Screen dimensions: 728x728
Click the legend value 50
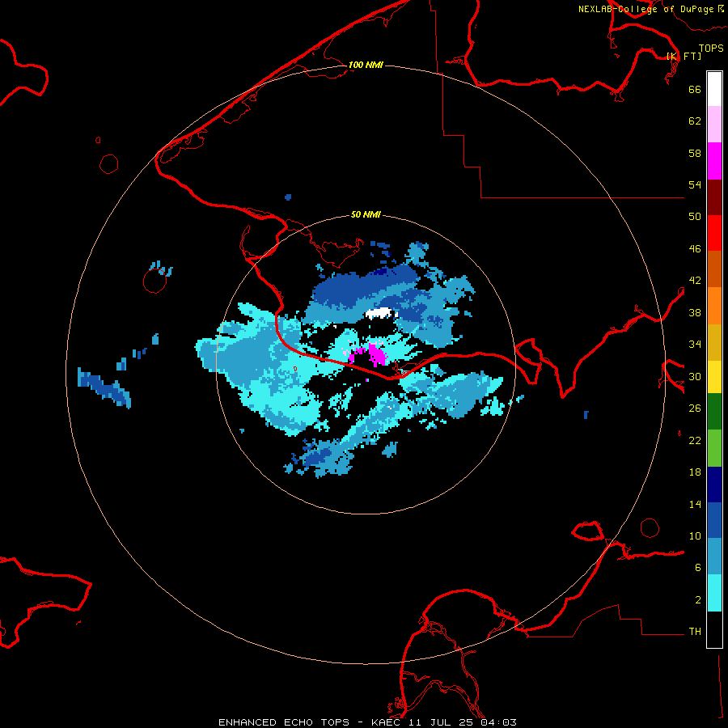pos(695,216)
